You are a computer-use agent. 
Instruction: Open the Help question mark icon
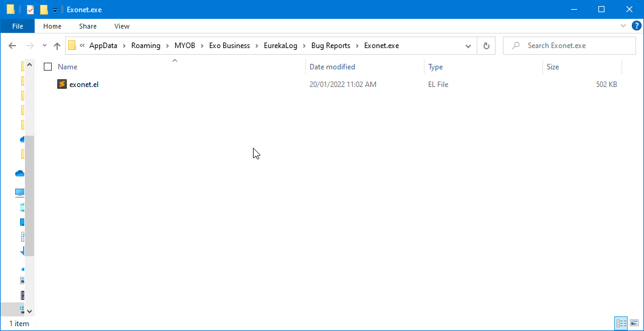pyautogui.click(x=637, y=26)
